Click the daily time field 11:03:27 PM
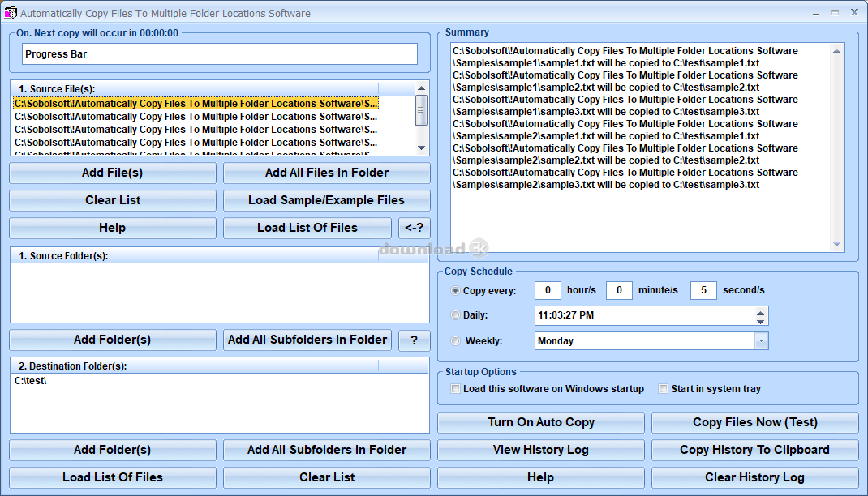Image resolution: width=868 pixels, height=496 pixels. pos(644,316)
